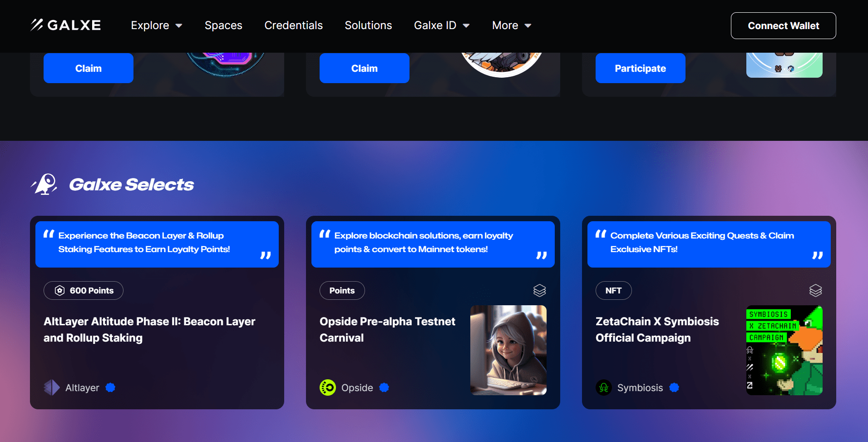Open the Opside Pre-alpha Testnet Carnival title
The width and height of the screenshot is (868, 442).
[x=387, y=329]
